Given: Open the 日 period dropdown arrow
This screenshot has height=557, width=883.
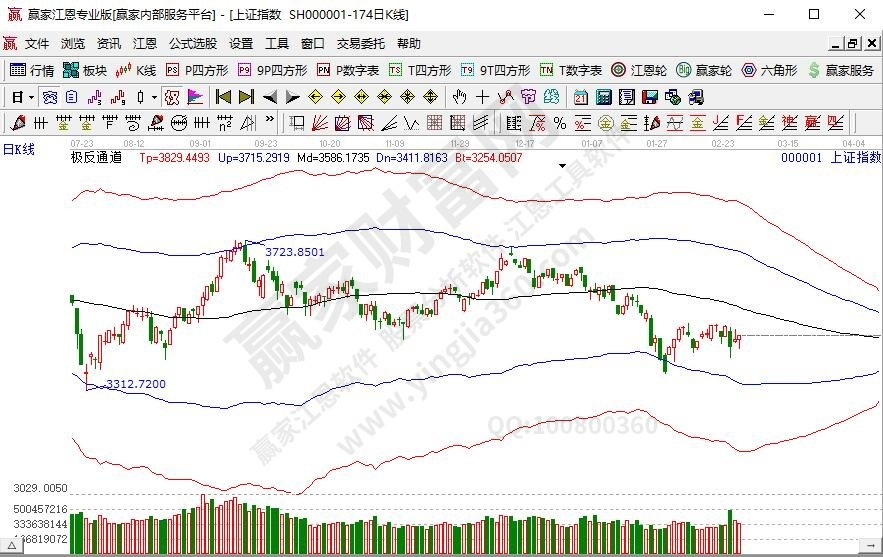Looking at the screenshot, I should point(31,97).
